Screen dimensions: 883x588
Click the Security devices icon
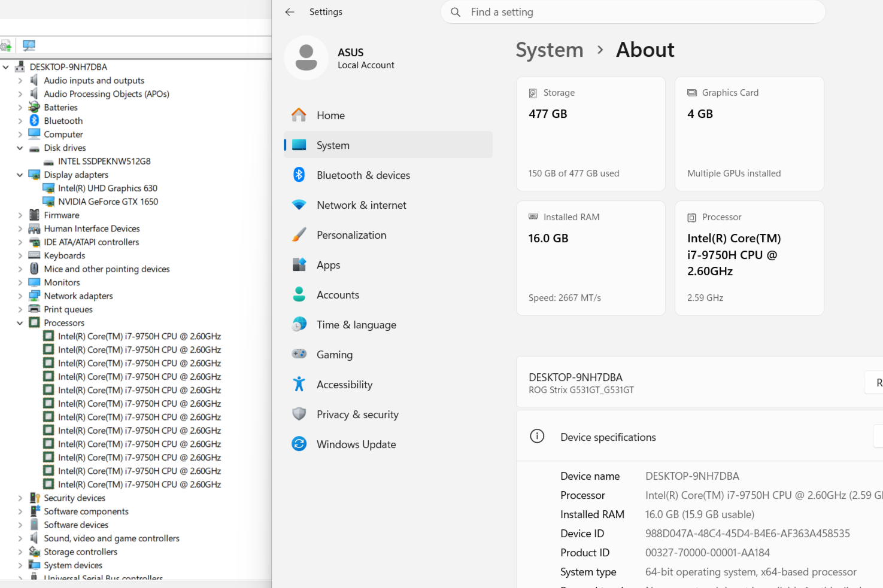[34, 498]
